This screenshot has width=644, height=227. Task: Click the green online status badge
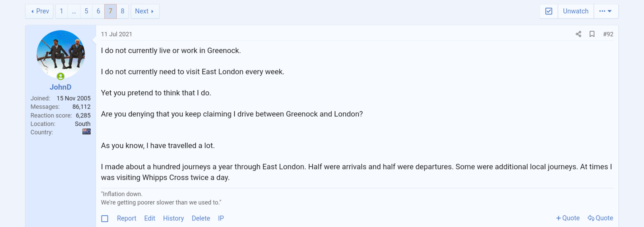(x=60, y=76)
